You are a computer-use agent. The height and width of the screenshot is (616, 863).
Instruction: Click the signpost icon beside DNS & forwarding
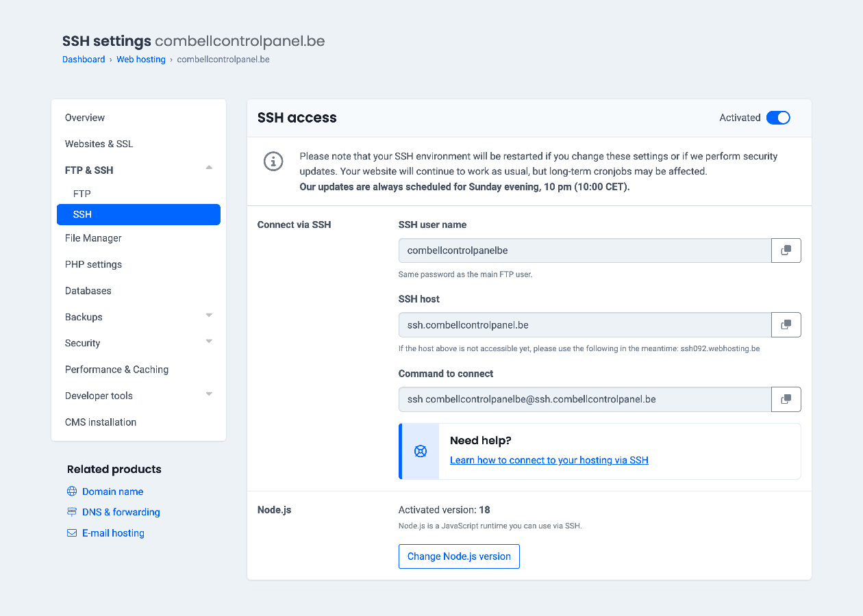(72, 512)
